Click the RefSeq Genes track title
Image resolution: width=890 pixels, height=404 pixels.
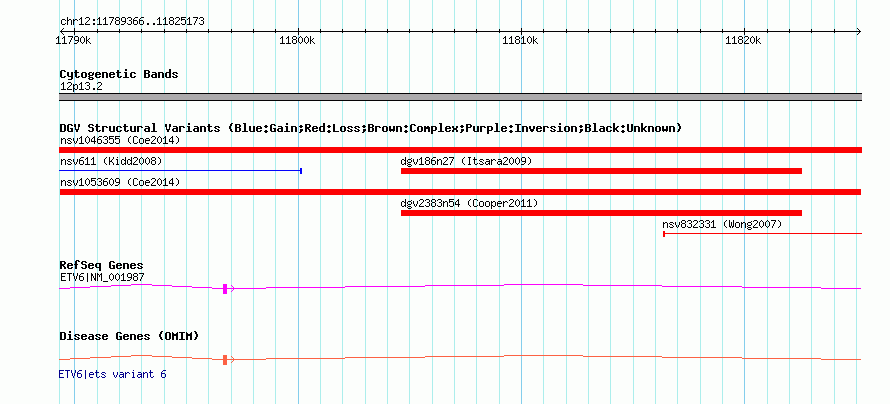102,266
